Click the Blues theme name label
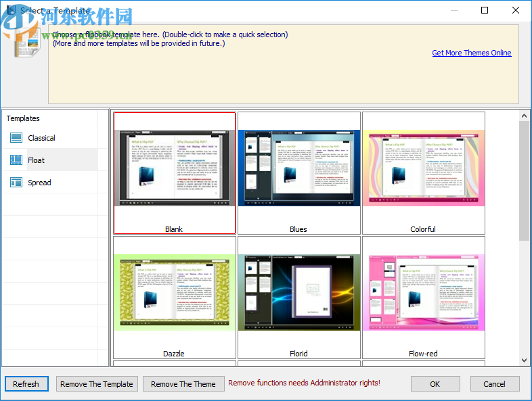532x401 pixels. [298, 229]
